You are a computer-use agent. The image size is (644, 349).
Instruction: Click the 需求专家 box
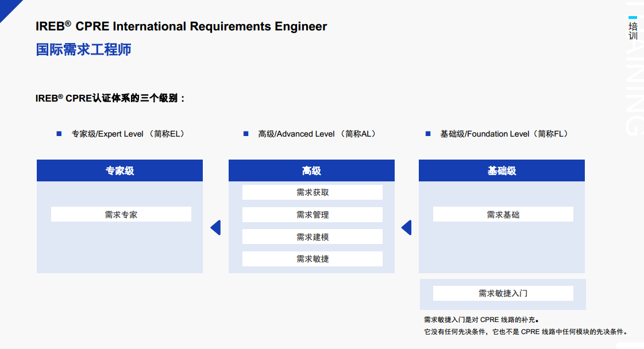tap(121, 214)
